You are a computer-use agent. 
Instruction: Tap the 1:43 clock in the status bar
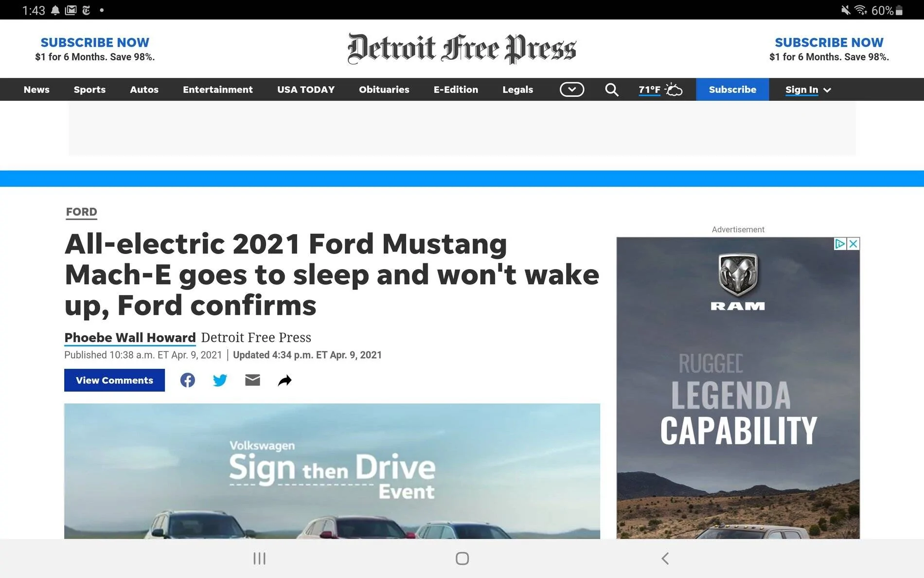pyautogui.click(x=34, y=10)
